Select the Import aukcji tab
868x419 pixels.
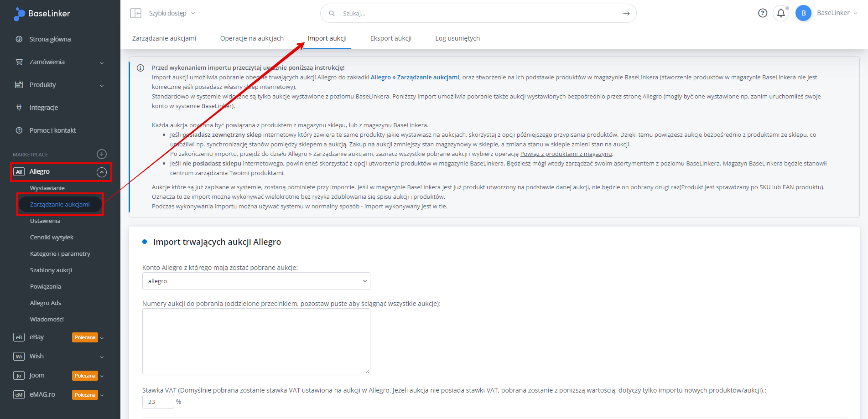point(327,38)
